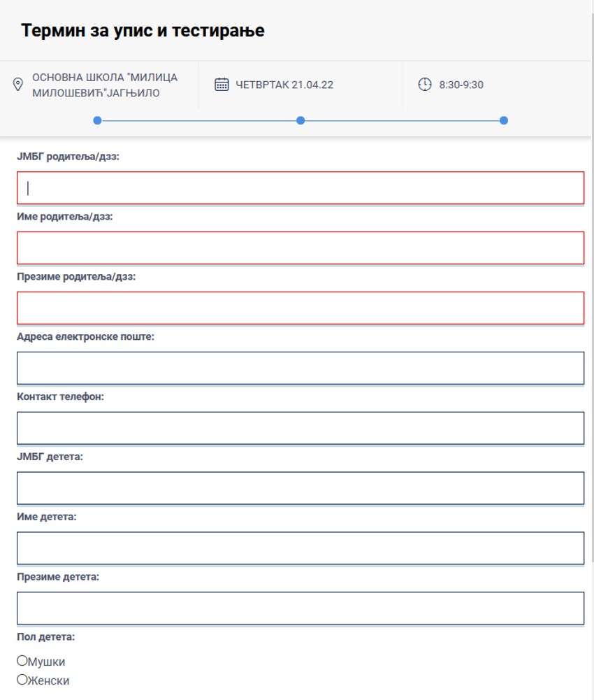Image resolution: width=594 pixels, height=700 pixels.
Task: Click the ЧЕТВРТАК 21.04.22 date text
Action: click(284, 85)
